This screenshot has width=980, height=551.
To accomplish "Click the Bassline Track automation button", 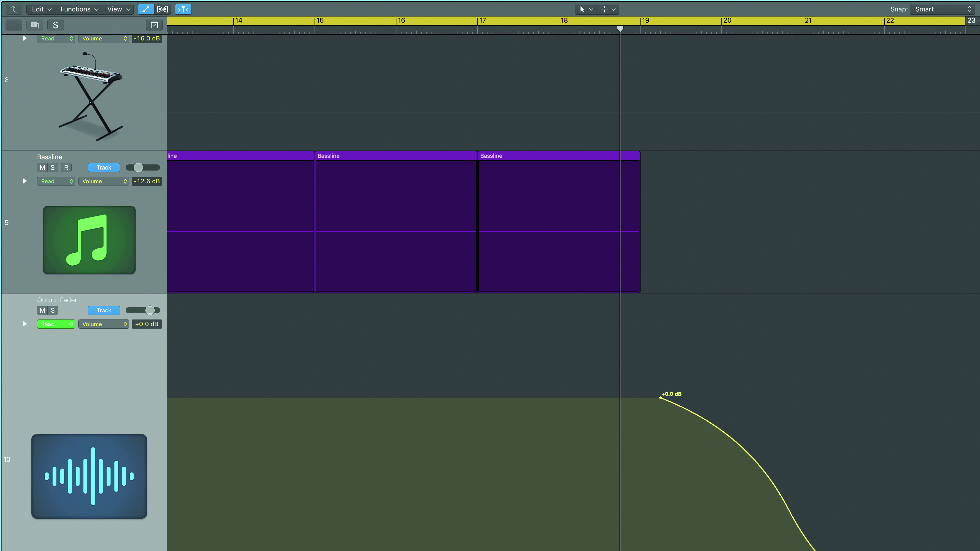I will pos(104,167).
